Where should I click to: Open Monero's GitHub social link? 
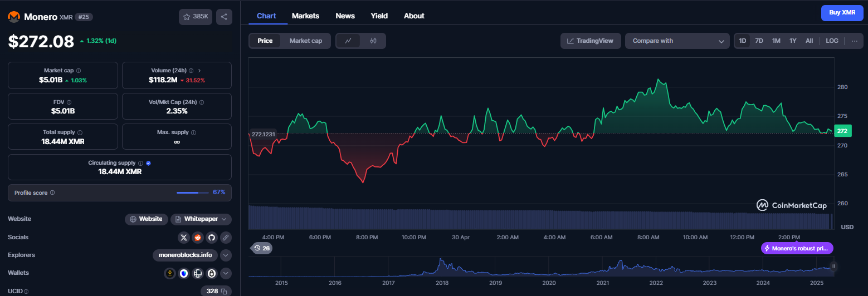click(212, 237)
